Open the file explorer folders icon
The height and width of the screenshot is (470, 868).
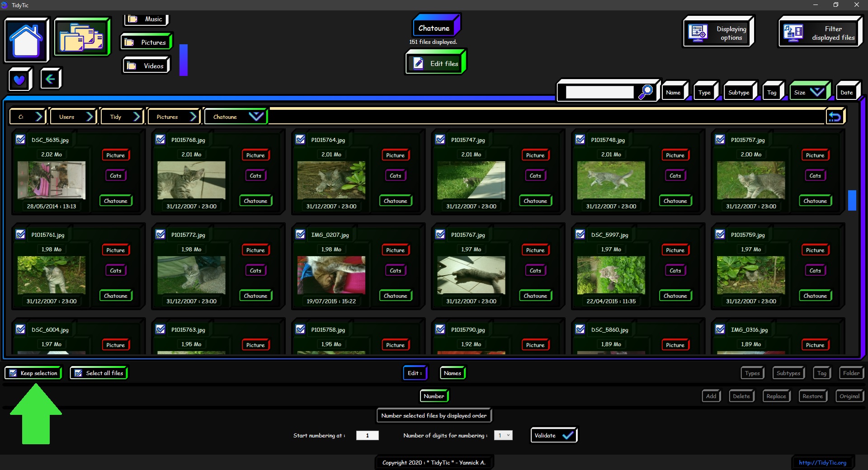click(x=82, y=38)
